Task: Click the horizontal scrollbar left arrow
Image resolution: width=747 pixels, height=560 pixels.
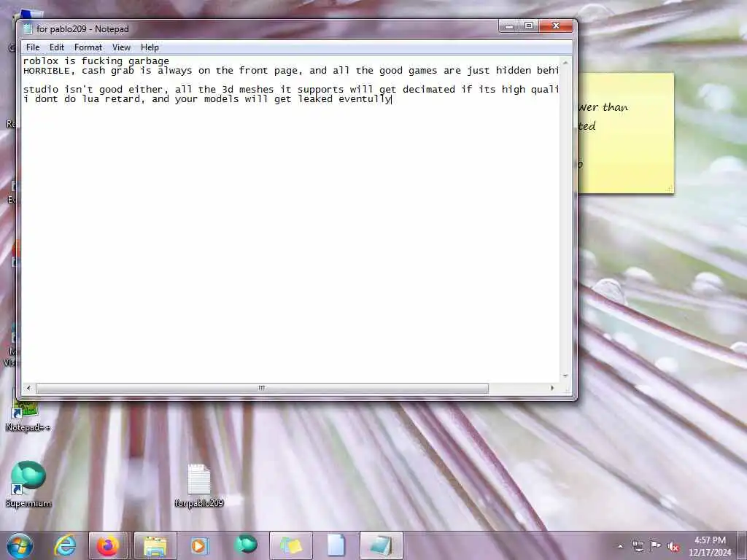Action: (28, 388)
